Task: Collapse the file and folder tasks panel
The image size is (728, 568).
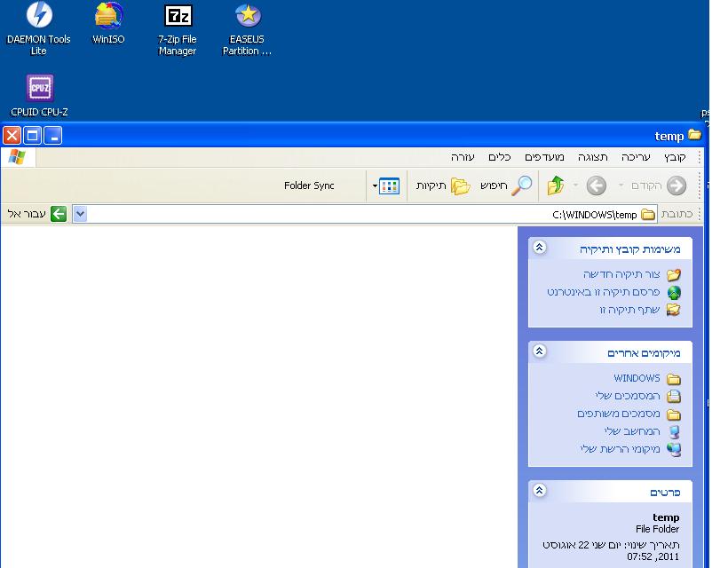Action: tap(539, 248)
